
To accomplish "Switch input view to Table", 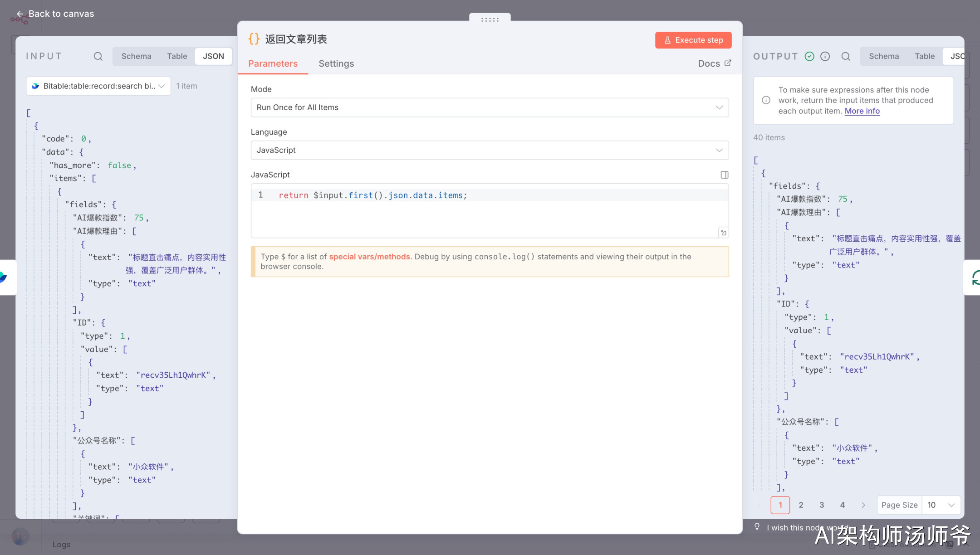I will (177, 56).
